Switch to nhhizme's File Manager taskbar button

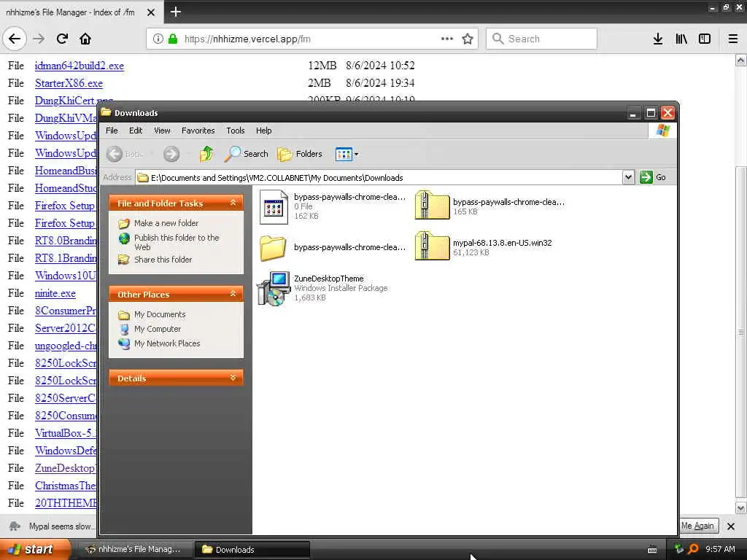pyautogui.click(x=135, y=550)
